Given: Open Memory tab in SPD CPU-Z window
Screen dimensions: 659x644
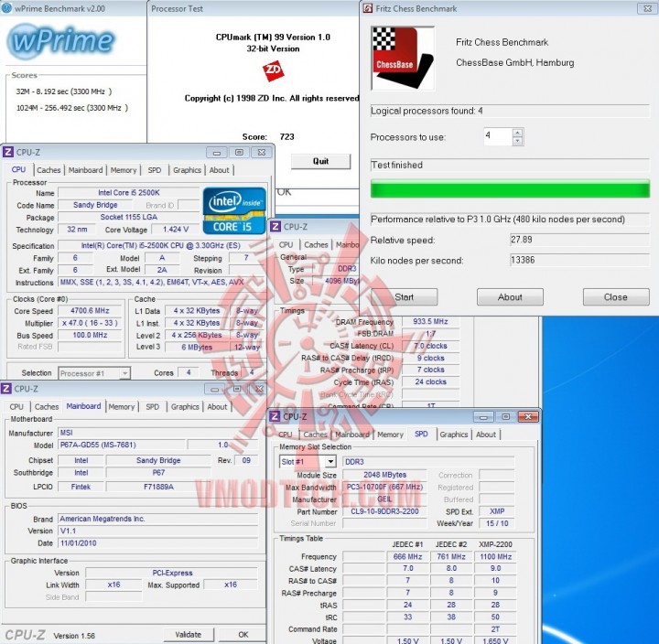Looking at the screenshot, I should click(390, 435).
